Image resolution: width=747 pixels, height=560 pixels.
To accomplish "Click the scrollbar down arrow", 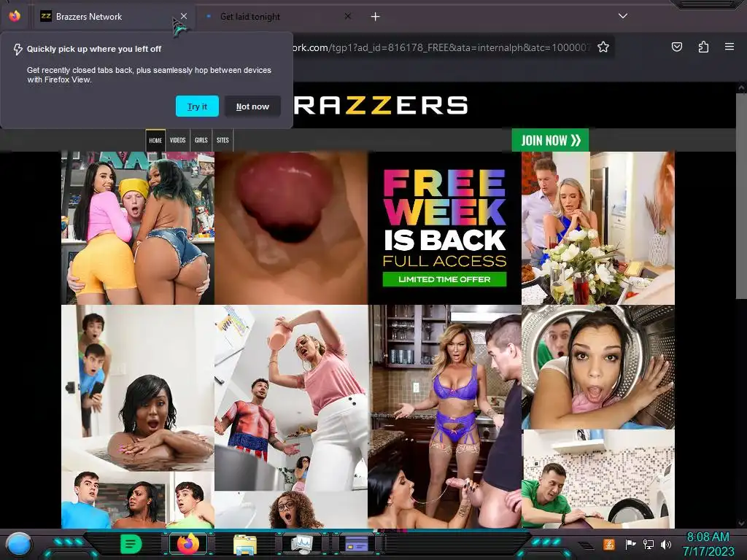I will (x=741, y=524).
